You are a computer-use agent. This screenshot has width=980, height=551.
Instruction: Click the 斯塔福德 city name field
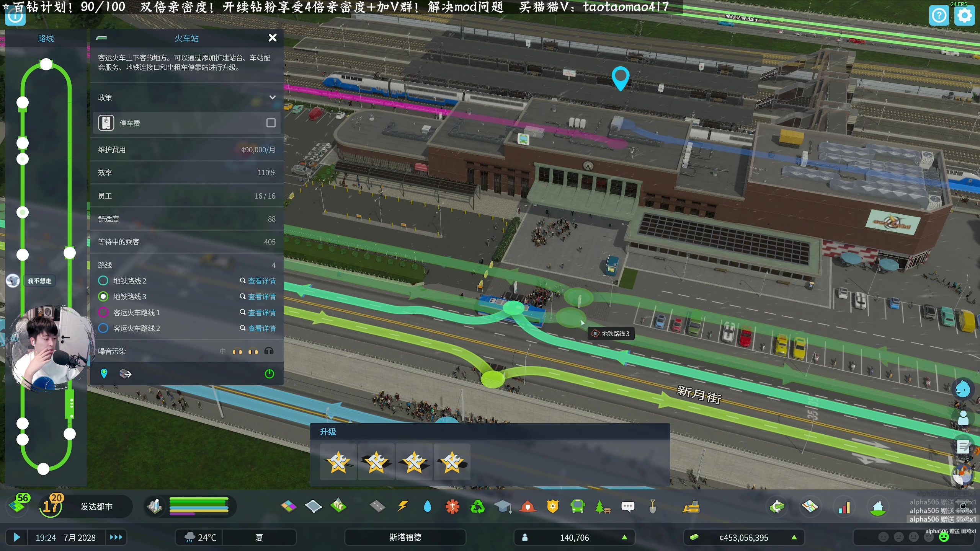tap(405, 537)
